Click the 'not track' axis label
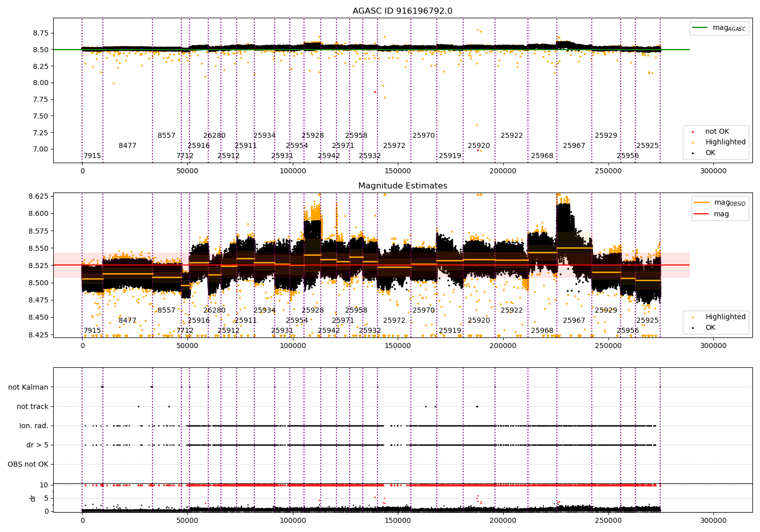 pyautogui.click(x=32, y=406)
